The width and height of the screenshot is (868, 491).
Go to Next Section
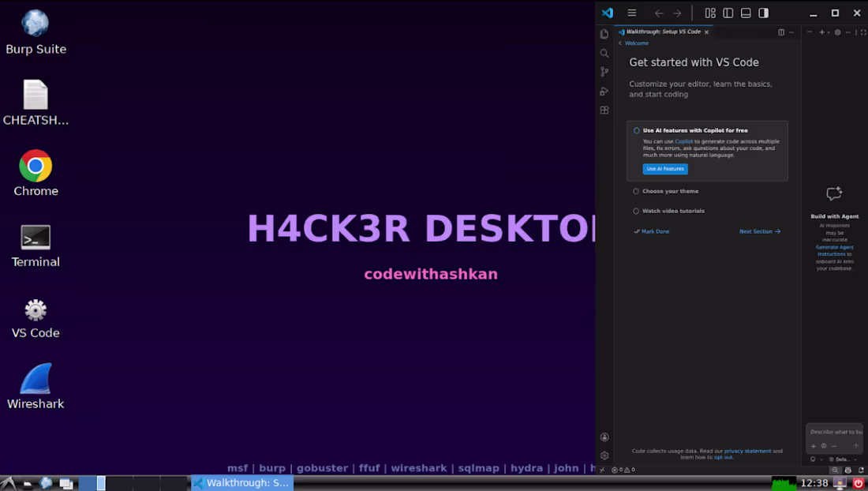click(760, 231)
